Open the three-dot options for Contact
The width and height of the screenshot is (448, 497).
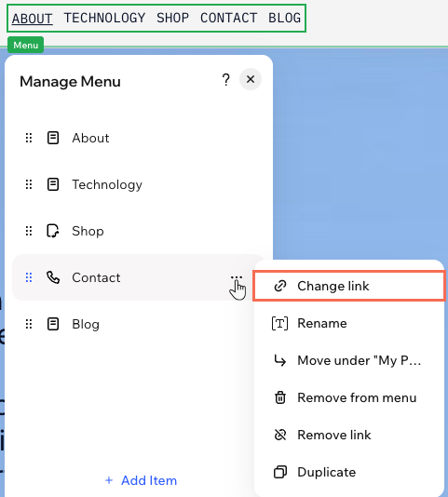237,277
